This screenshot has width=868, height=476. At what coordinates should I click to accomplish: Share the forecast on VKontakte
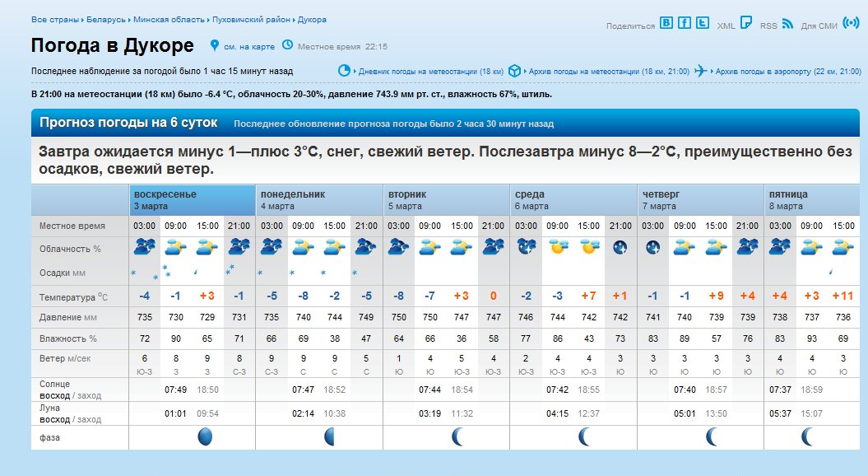[x=666, y=23]
